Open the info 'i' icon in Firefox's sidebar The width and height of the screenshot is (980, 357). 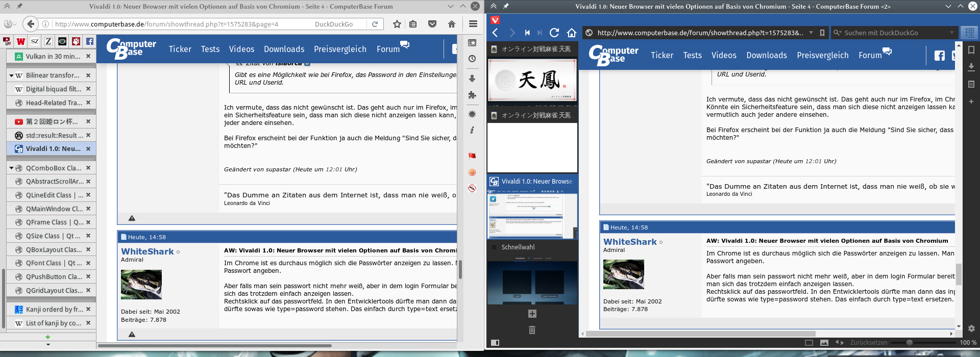(x=472, y=130)
